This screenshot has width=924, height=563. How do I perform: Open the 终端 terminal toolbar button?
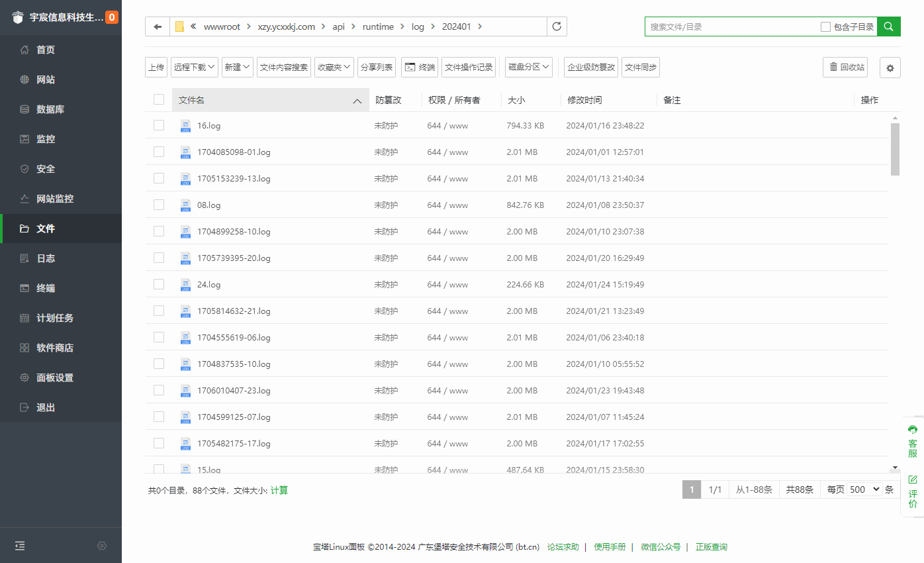pyautogui.click(x=420, y=67)
